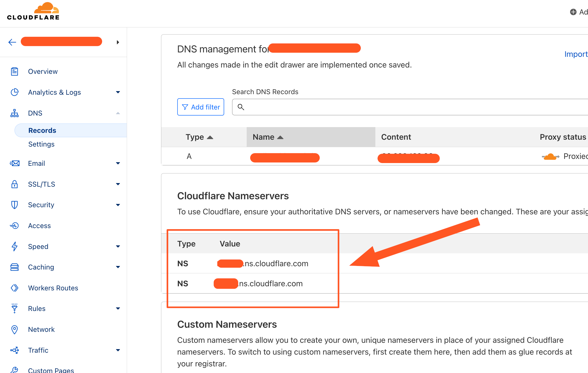Click the SSL/TLS padlock icon

click(x=14, y=184)
